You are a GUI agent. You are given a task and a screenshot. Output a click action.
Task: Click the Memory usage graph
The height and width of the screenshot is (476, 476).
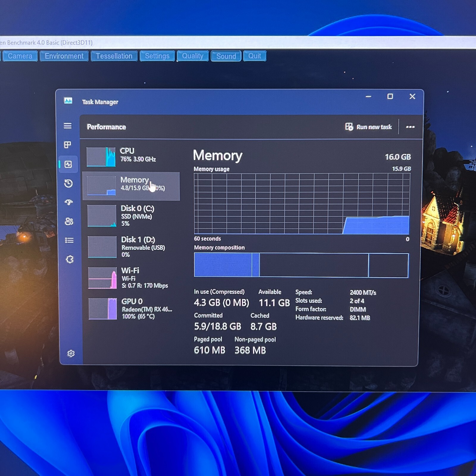coord(302,204)
